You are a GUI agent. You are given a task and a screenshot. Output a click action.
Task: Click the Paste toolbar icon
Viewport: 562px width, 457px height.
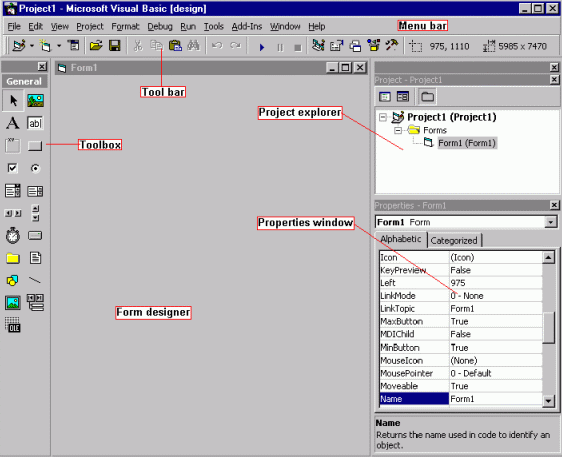(175, 46)
